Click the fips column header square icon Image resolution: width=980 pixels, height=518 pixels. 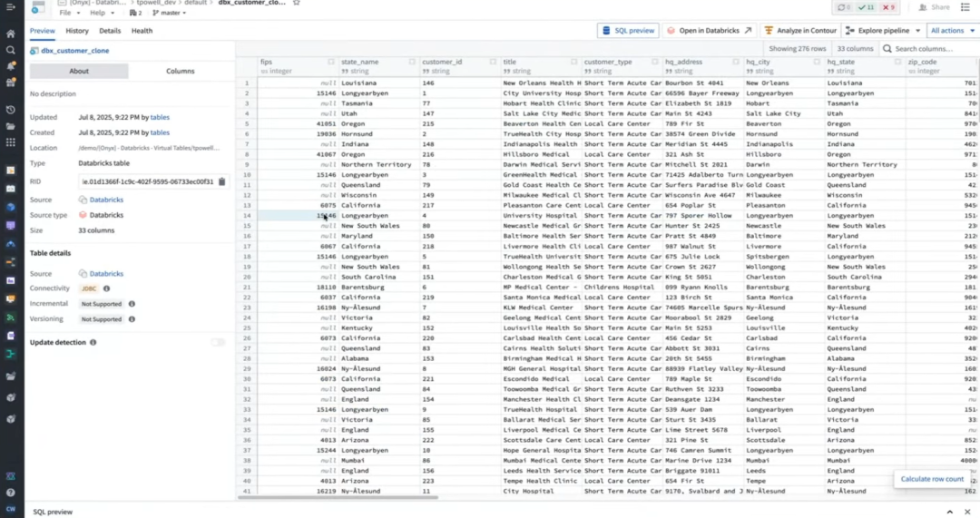(331, 62)
